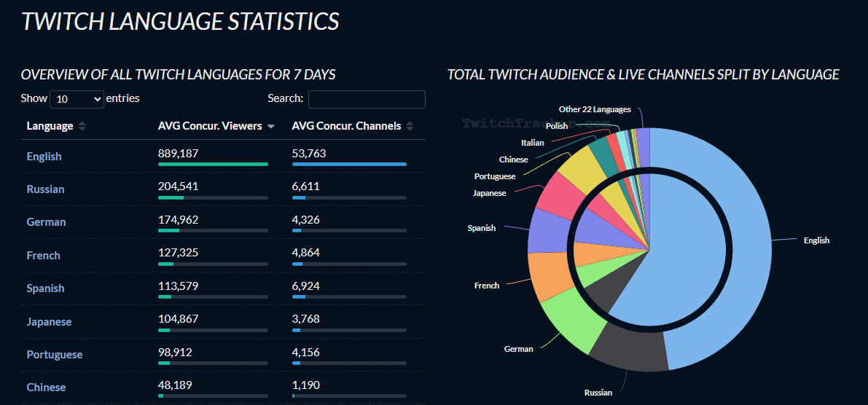
Task: Click the 3,768 channels value
Action: click(305, 319)
